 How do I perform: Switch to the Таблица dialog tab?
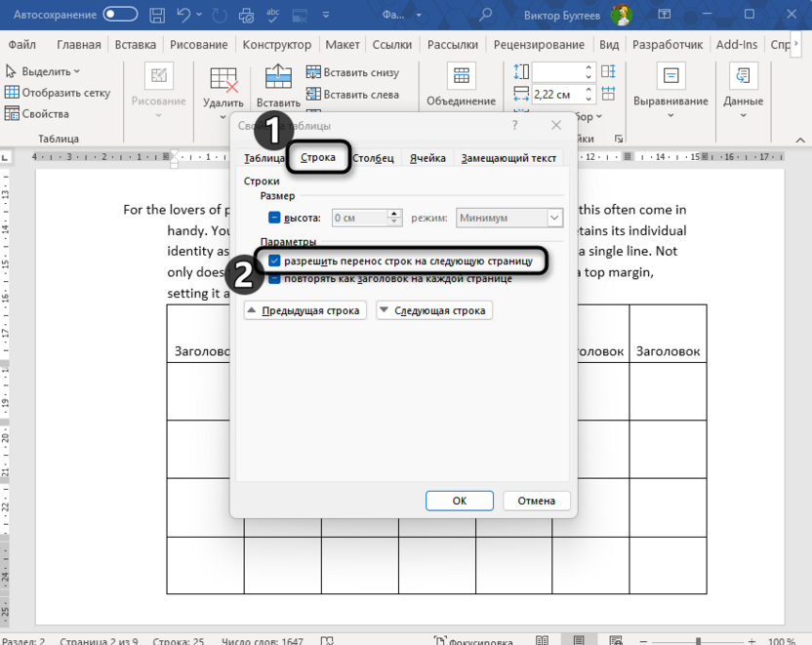tap(264, 158)
